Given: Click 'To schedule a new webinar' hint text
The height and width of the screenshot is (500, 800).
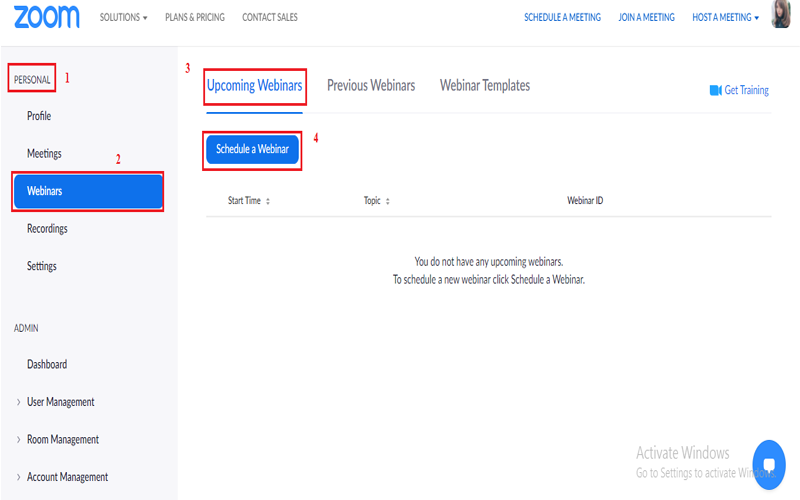Looking at the screenshot, I should coord(489,280).
